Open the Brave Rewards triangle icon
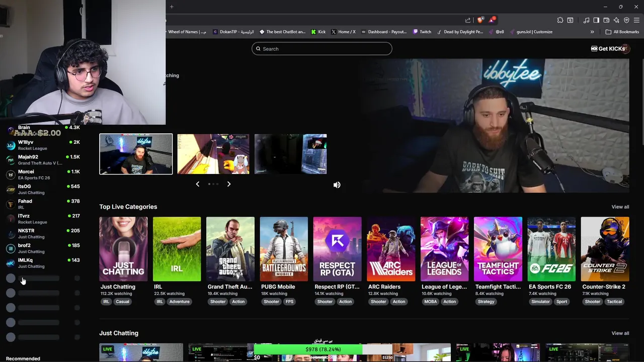 (x=492, y=20)
